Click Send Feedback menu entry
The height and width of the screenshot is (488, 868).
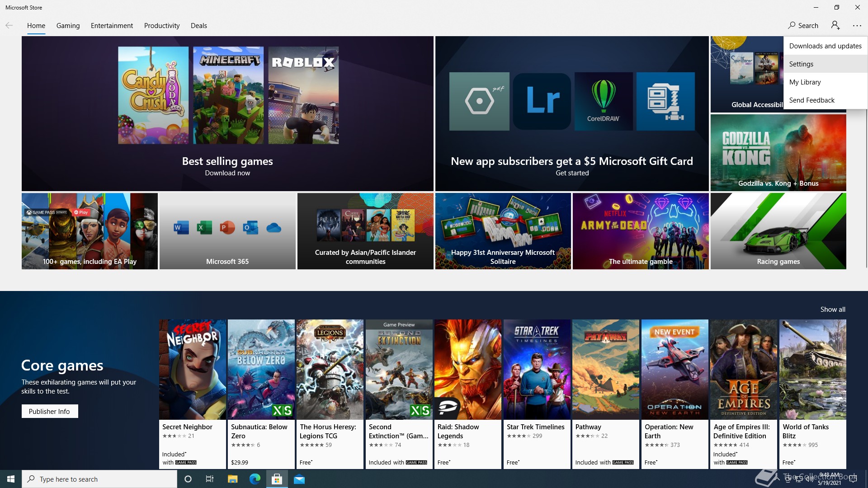(825, 100)
